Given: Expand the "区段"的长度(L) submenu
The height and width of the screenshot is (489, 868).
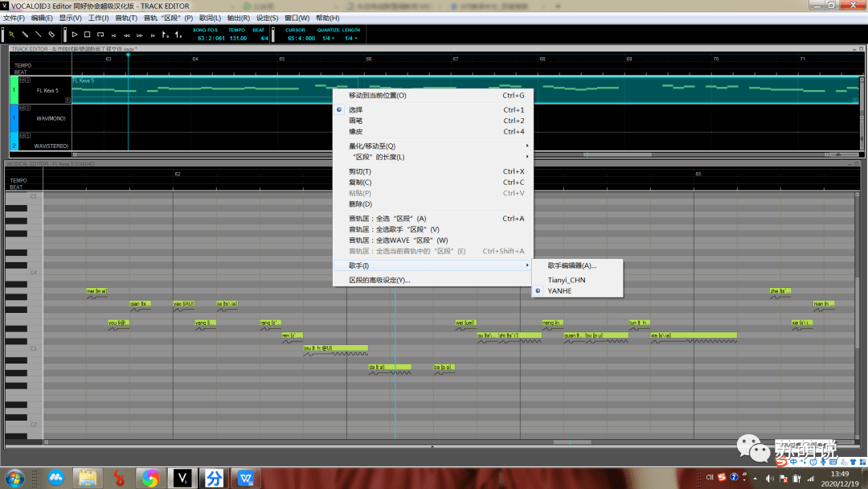Looking at the screenshot, I should click(x=433, y=158).
